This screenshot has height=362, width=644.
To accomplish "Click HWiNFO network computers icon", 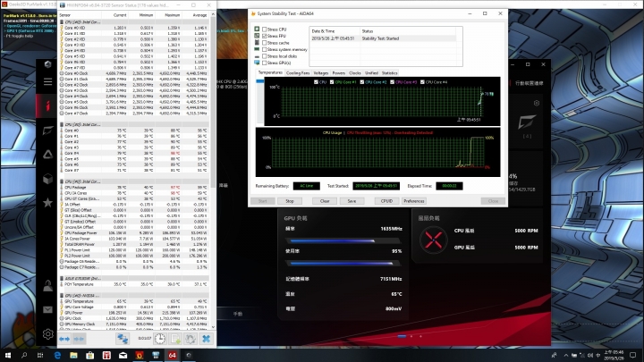I will click(x=122, y=339).
